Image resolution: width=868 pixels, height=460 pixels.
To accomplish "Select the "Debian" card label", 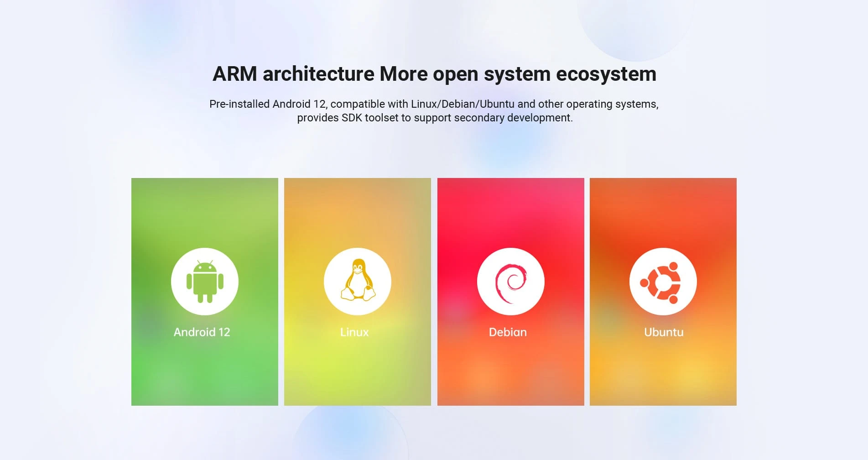I will point(508,332).
